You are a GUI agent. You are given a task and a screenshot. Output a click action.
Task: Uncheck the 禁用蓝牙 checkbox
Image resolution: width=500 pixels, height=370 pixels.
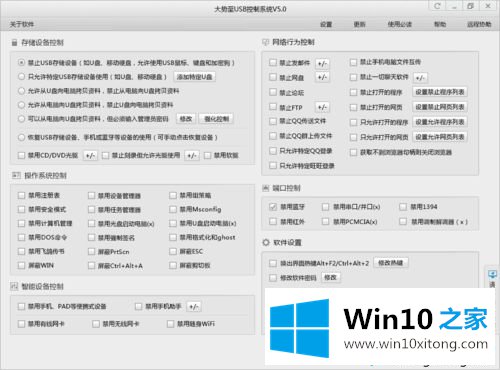click(273, 207)
